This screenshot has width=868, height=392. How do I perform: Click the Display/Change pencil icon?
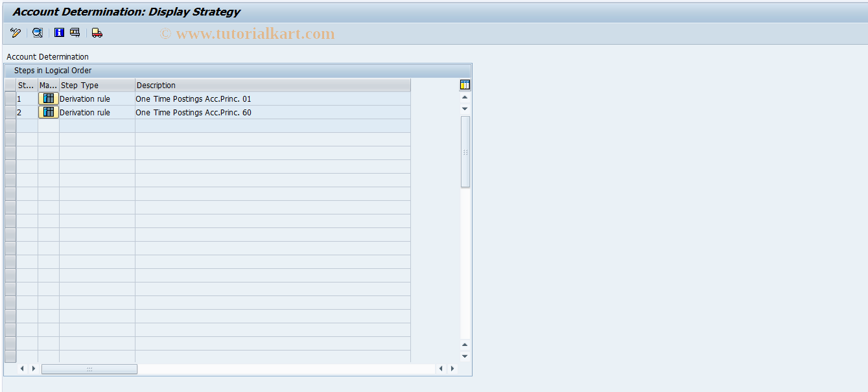pyautogui.click(x=16, y=33)
